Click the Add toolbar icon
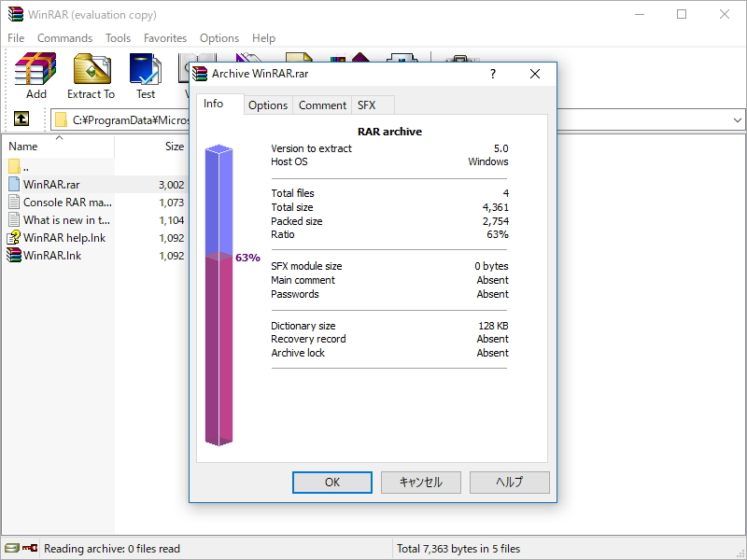 pyautogui.click(x=35, y=68)
